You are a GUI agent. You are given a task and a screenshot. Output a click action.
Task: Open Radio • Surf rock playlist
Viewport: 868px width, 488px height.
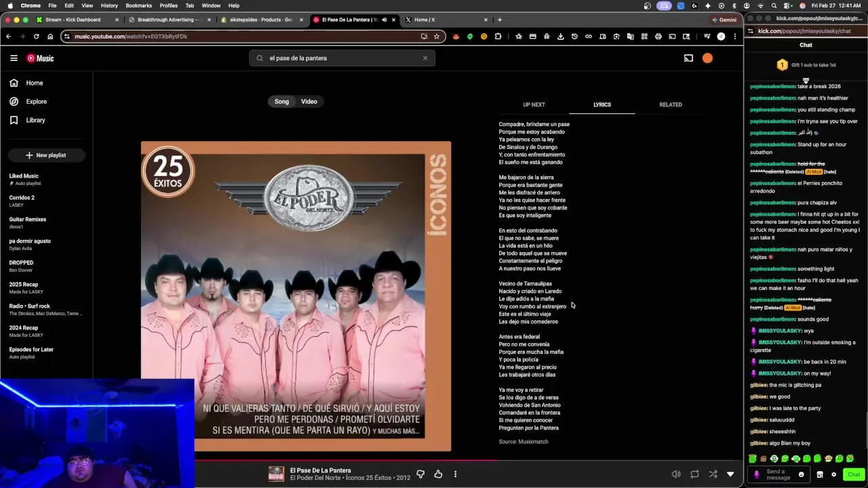[45, 309]
